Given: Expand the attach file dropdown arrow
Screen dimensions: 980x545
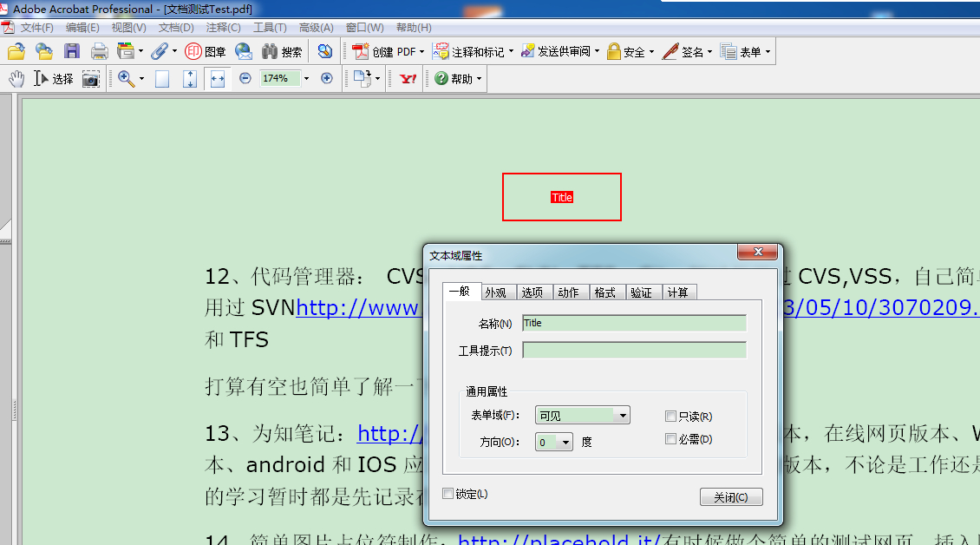Looking at the screenshot, I should 174,51.
